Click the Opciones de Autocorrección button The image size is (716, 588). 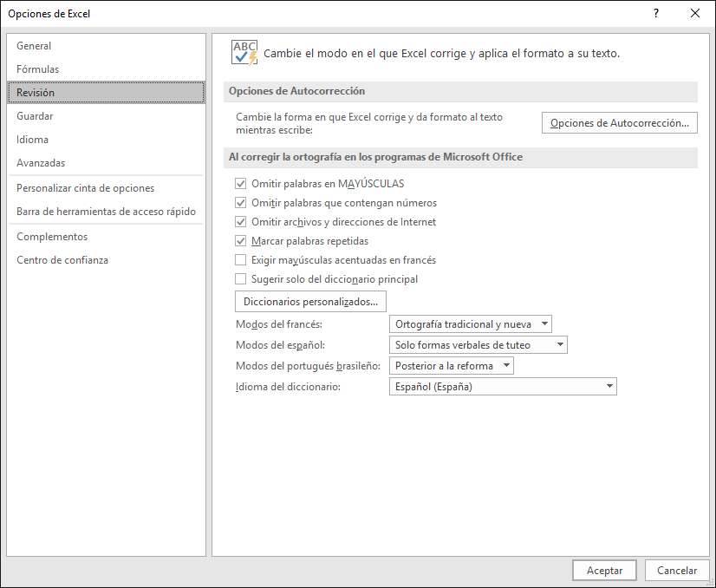coord(620,123)
